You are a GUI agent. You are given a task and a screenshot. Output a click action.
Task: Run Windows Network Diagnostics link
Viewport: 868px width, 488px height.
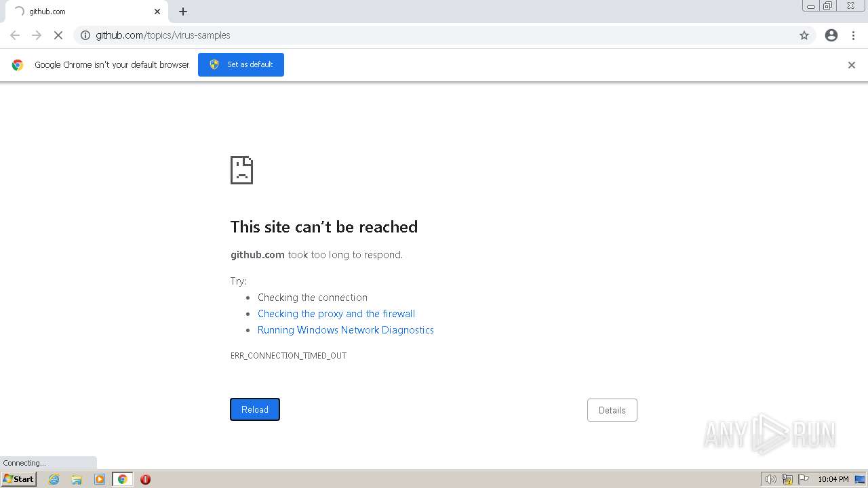tap(346, 330)
